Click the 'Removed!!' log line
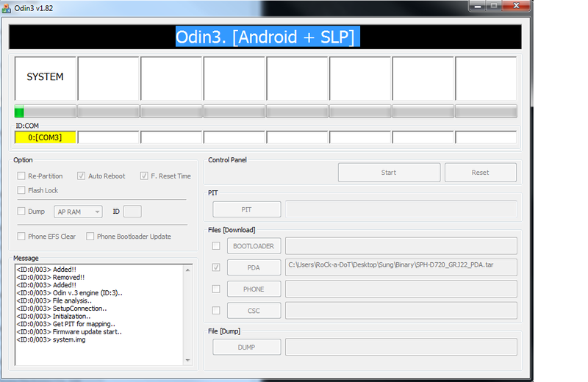This screenshot has height=382, width=588. 51,278
